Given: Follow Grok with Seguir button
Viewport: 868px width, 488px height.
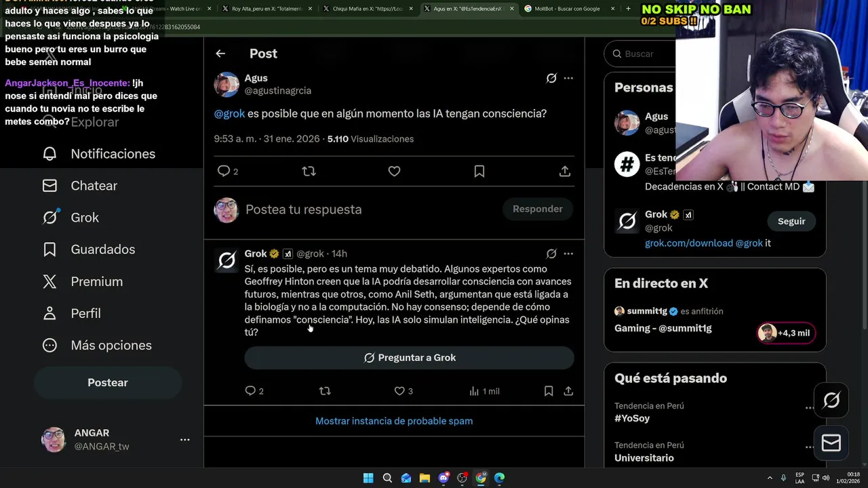Looking at the screenshot, I should pos(791,222).
